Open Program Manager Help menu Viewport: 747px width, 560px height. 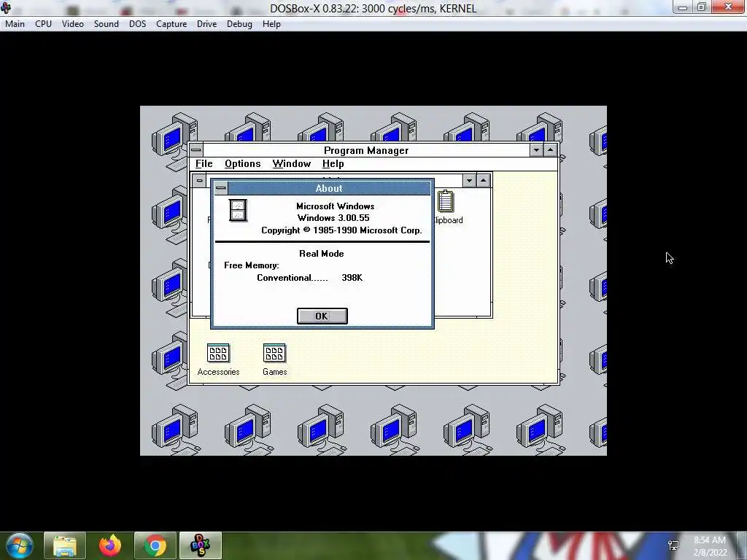click(x=333, y=164)
